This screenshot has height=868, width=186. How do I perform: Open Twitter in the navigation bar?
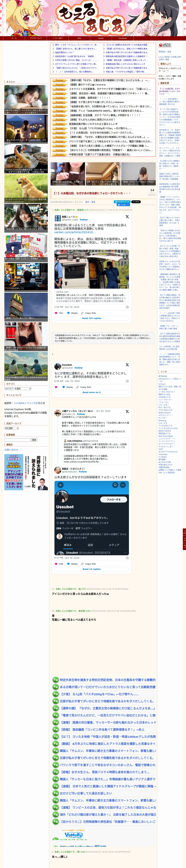(x=101, y=38)
